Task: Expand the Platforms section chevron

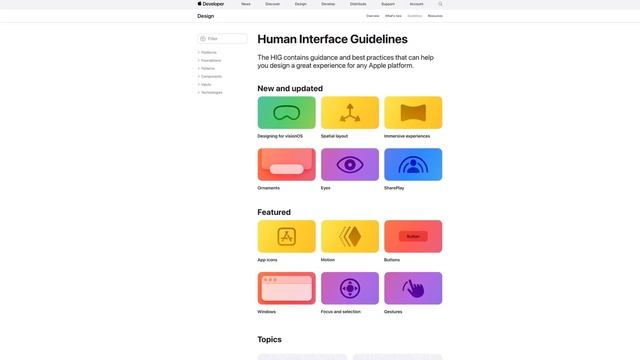Action: pyautogui.click(x=199, y=52)
